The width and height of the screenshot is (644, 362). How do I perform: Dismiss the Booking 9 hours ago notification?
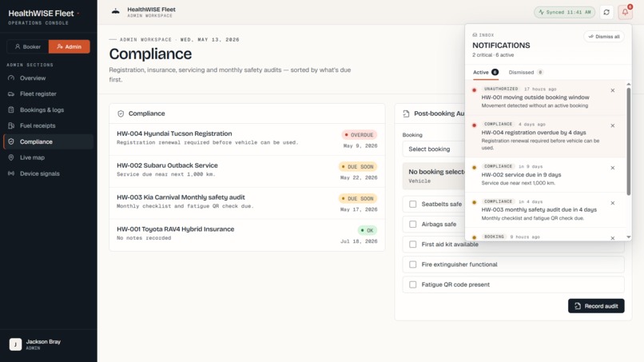(612, 238)
